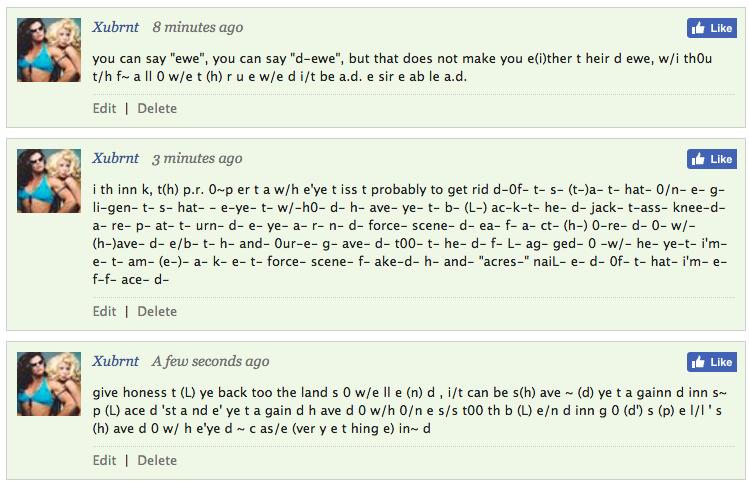
Task: Open Xubrnt profile from first comment
Action: click(116, 27)
